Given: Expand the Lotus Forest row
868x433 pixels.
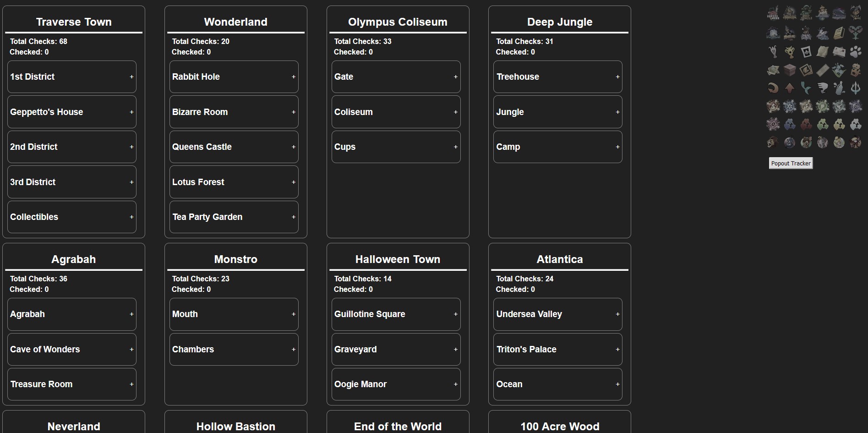Looking at the screenshot, I should [234, 182].
